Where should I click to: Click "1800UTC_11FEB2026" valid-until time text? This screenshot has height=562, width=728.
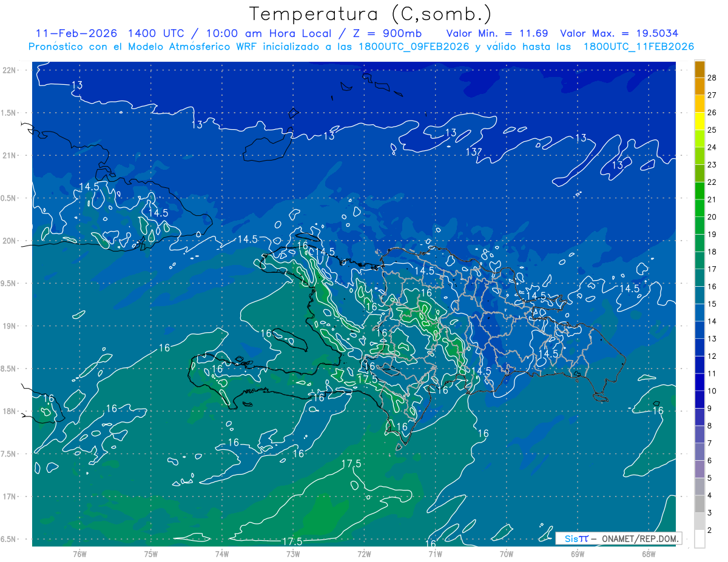[638, 47]
